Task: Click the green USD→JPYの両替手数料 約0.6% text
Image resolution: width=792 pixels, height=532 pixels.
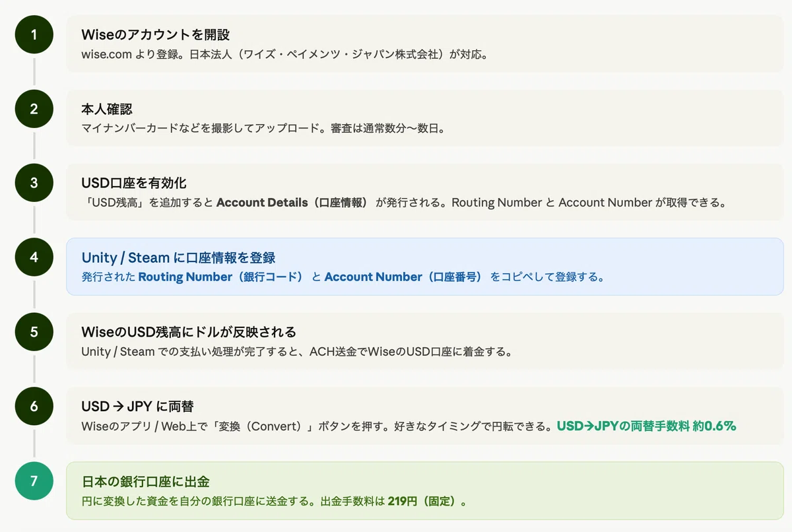Action: 646,426
